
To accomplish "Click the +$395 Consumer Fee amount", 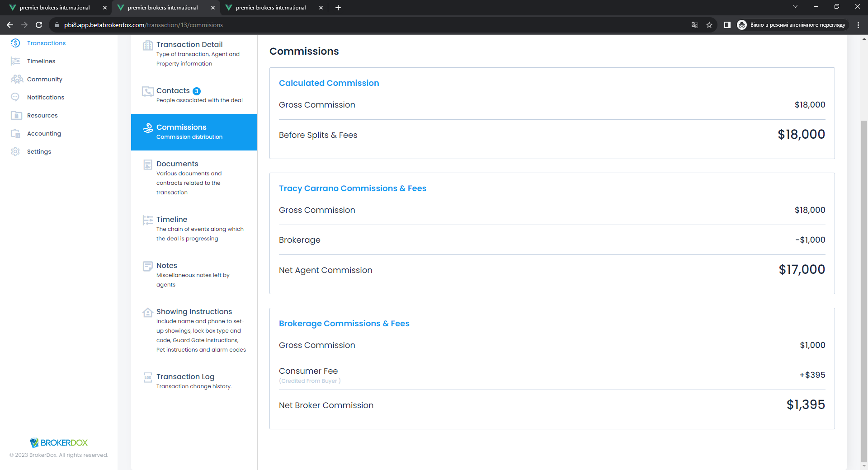I will click(812, 375).
